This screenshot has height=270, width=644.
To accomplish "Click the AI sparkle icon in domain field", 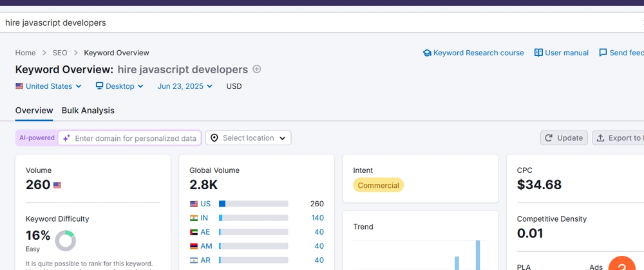I will [x=66, y=138].
